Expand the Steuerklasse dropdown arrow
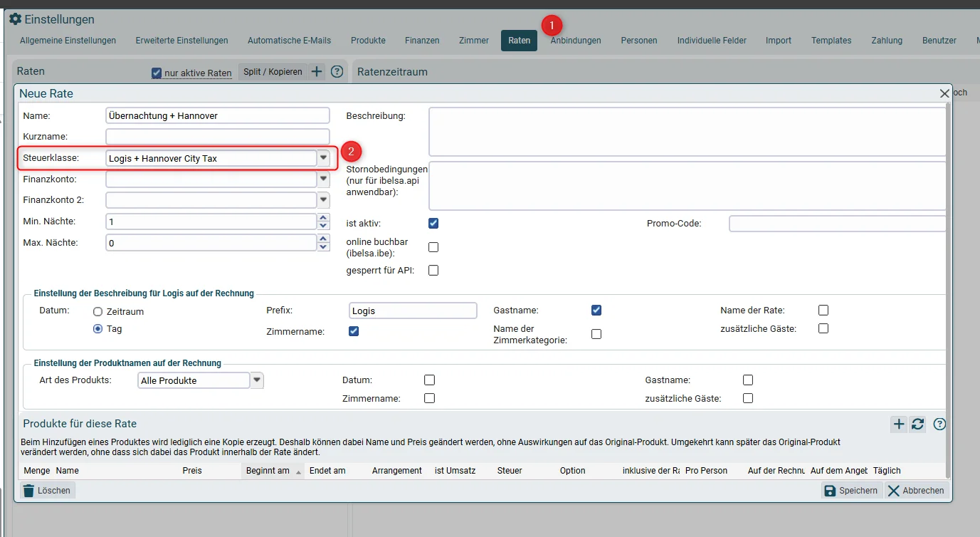This screenshot has width=980, height=537. coord(324,158)
